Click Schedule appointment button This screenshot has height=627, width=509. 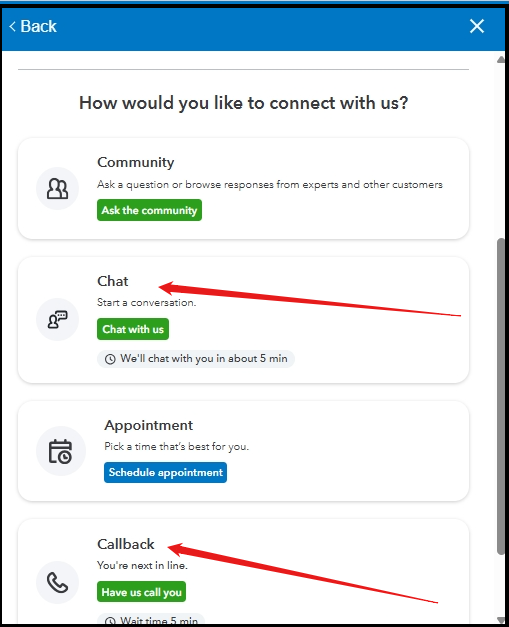(x=165, y=473)
